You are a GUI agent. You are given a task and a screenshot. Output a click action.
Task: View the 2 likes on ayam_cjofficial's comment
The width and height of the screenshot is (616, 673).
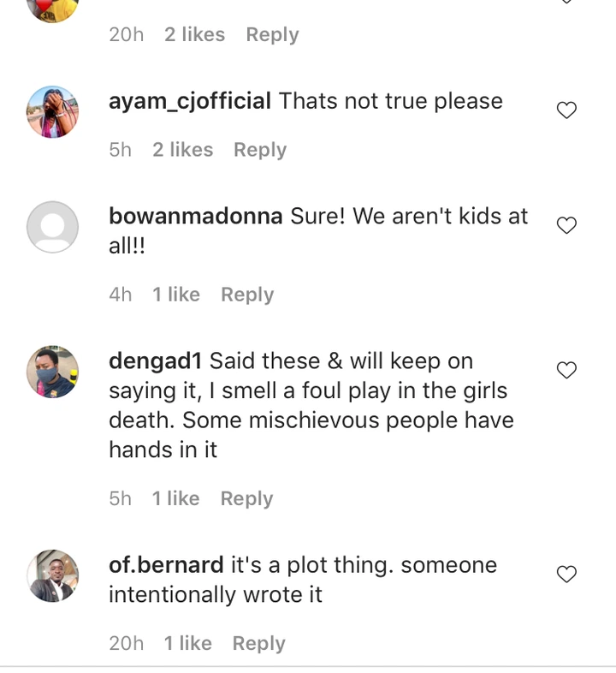coord(183,150)
